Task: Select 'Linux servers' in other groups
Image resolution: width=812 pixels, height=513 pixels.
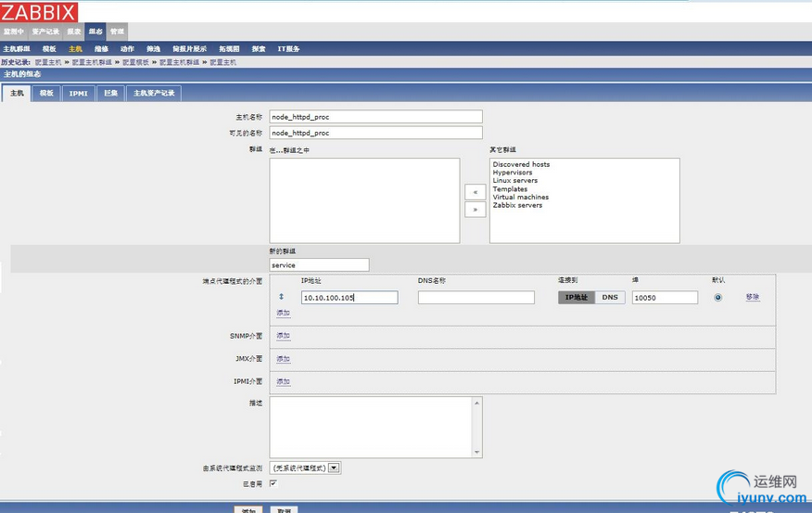Action: [514, 180]
